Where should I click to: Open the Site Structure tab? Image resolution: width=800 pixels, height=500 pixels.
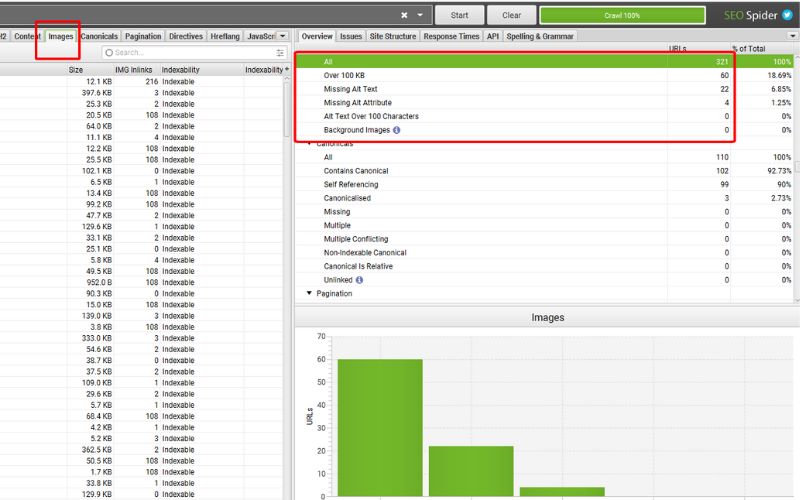point(393,36)
